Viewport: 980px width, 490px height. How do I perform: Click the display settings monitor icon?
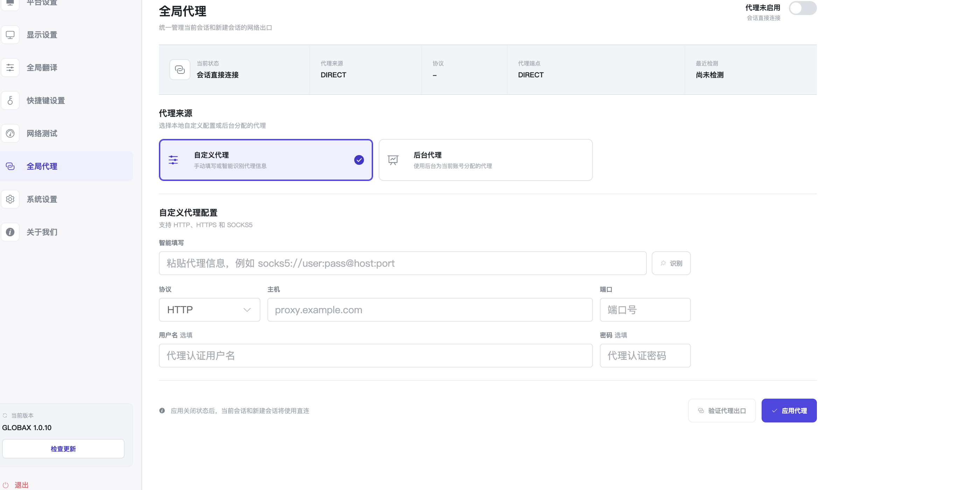coord(10,35)
